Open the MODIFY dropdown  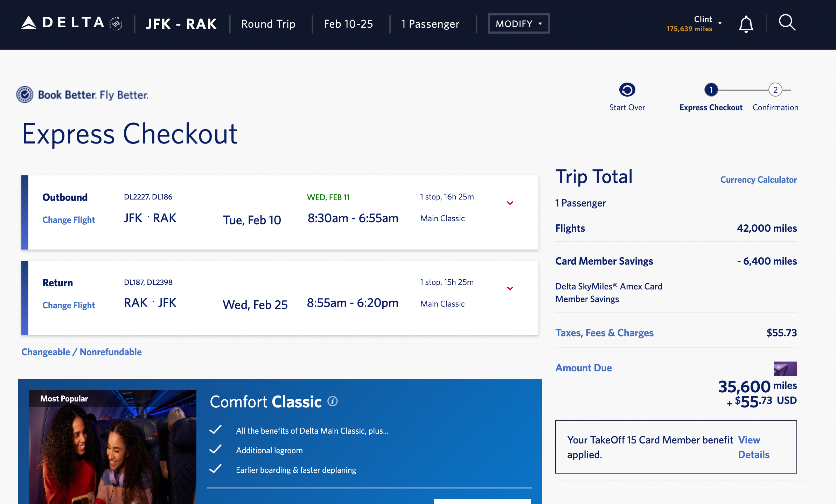point(518,24)
